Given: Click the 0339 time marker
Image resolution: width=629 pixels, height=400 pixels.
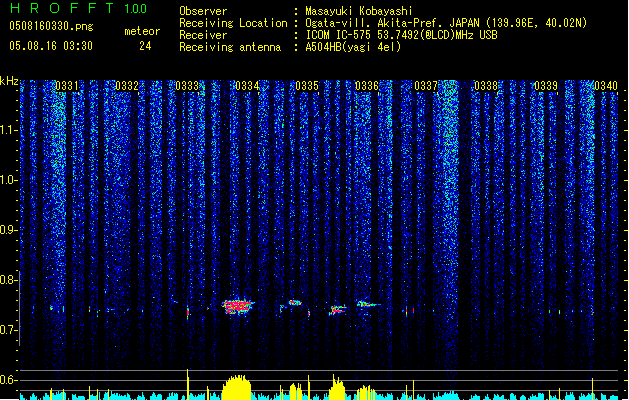Looking at the screenshot, I should (x=546, y=86).
